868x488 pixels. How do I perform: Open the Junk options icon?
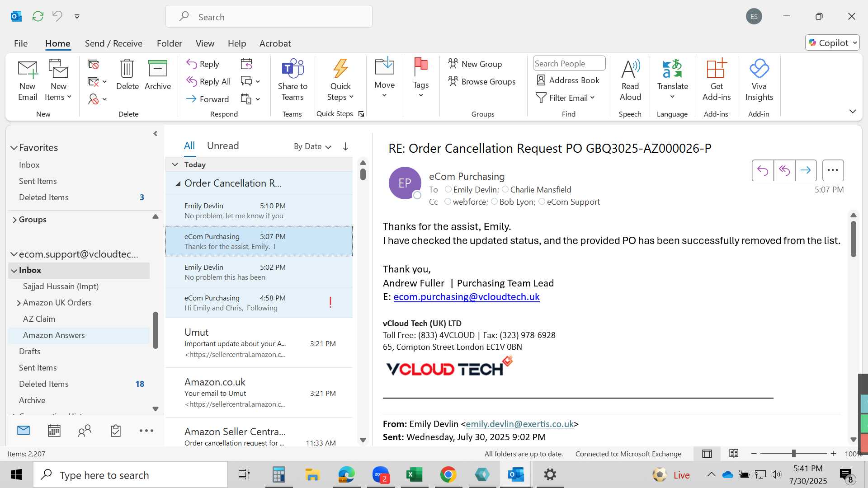97,99
